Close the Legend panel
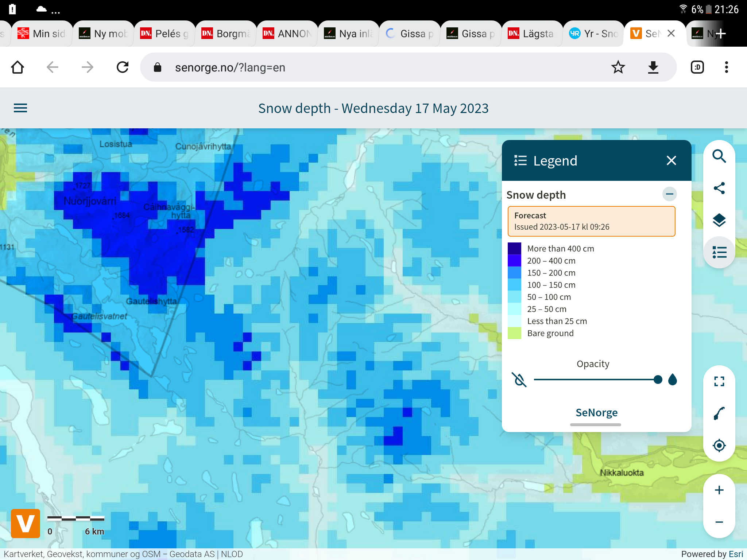747x560 pixels. [x=671, y=160]
